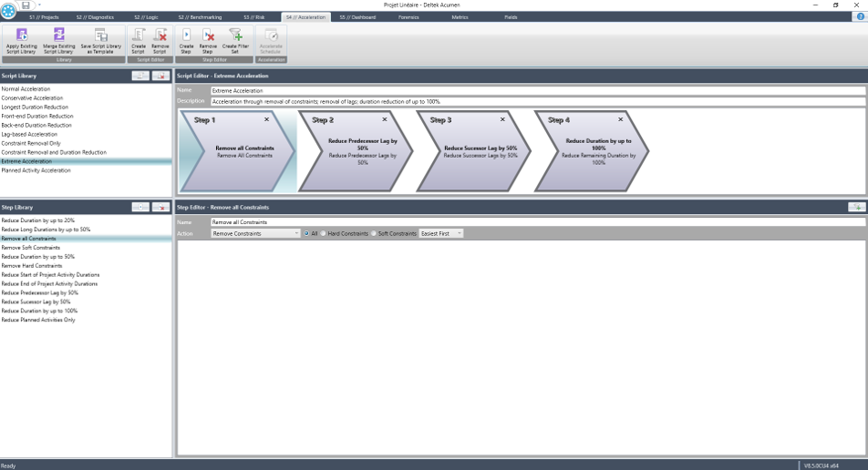Select Normal Acceleration in Script Library

pos(86,88)
